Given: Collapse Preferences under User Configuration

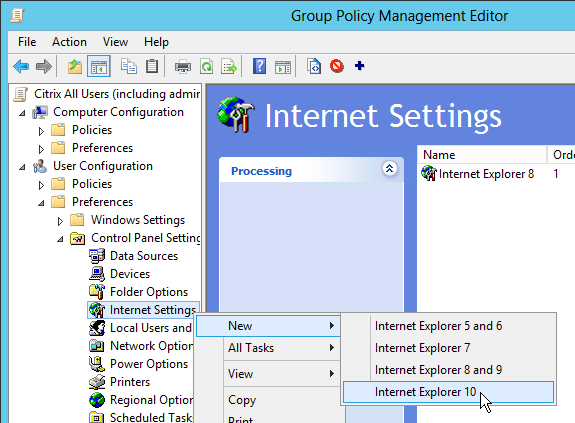Looking at the screenshot, I should [x=41, y=203].
